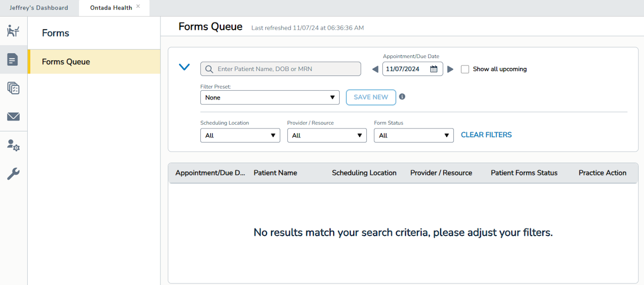Click the calendar icon in date field
Image resolution: width=644 pixels, height=285 pixels.
pos(434,69)
